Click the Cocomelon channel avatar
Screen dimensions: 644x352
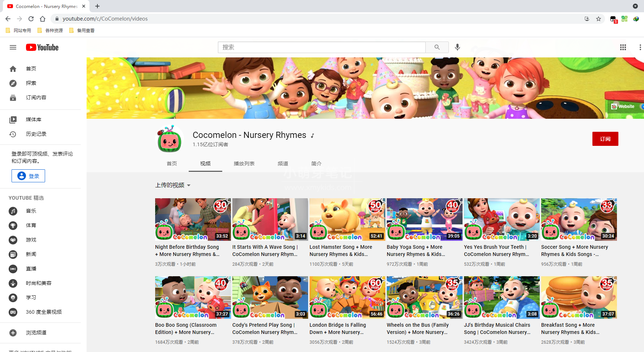[x=169, y=139]
